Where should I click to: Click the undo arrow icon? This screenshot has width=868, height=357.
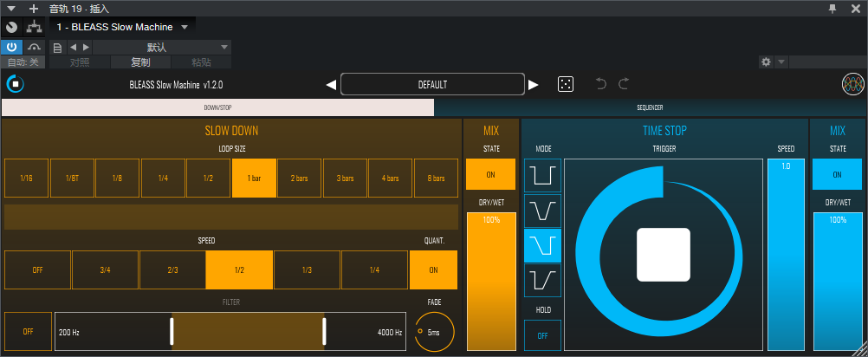(x=602, y=84)
